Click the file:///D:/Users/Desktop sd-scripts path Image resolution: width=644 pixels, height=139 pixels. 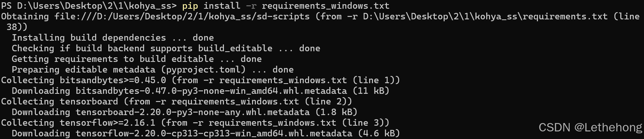tap(182, 17)
